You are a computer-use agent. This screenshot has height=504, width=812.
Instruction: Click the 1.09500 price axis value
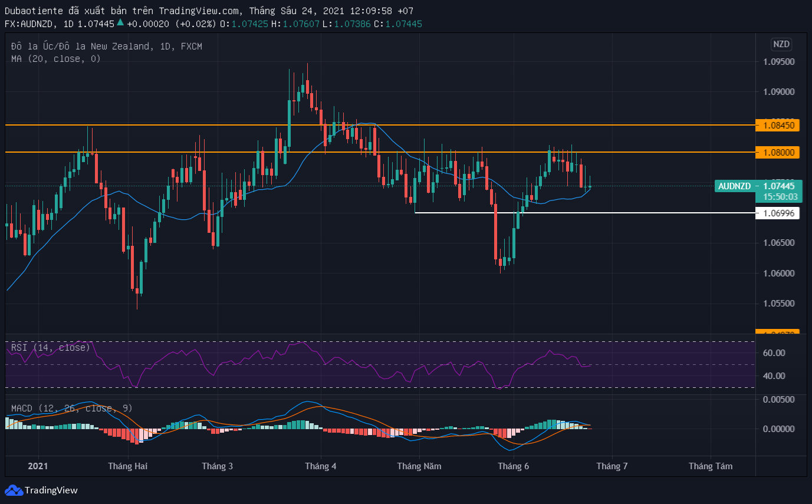pyautogui.click(x=778, y=62)
